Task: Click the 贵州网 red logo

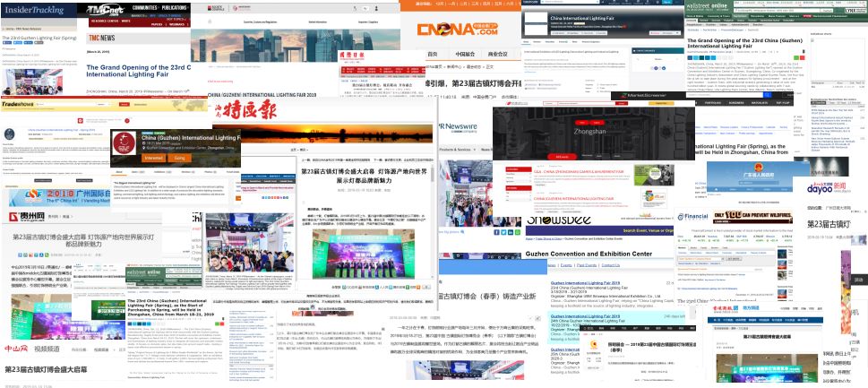Action: (x=25, y=217)
